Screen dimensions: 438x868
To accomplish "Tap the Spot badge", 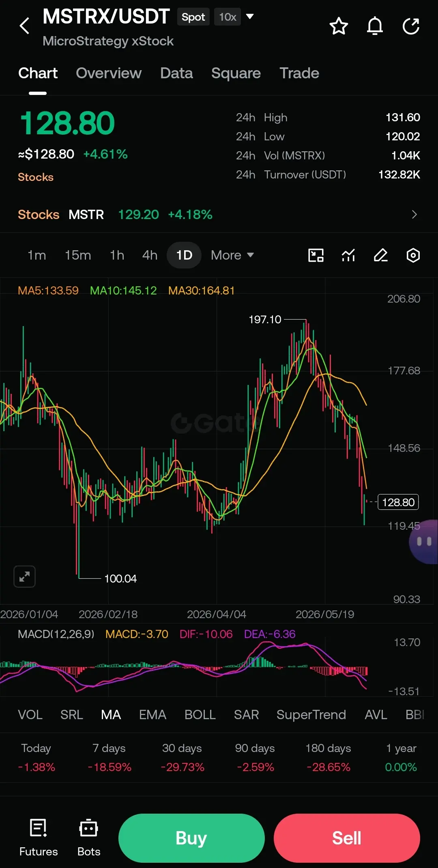I will click(193, 17).
